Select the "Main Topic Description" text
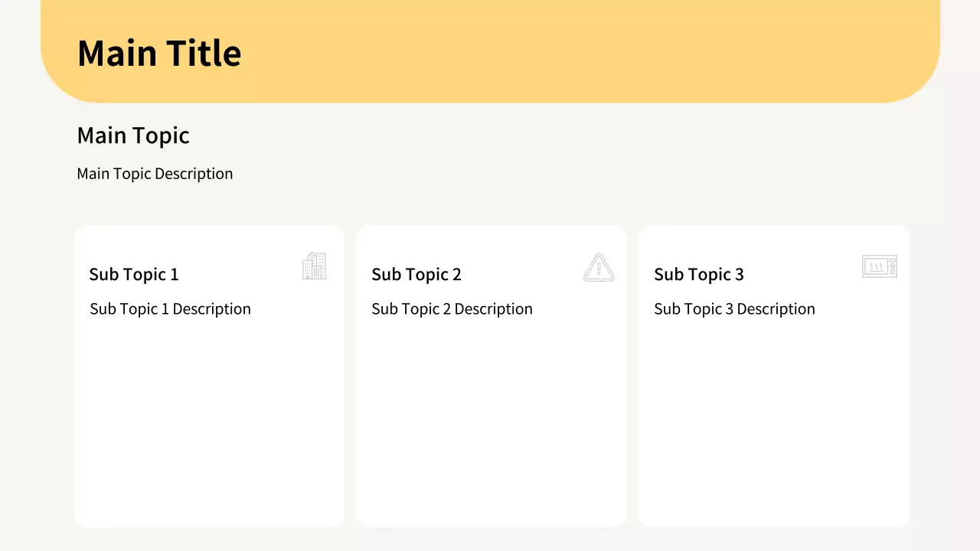This screenshot has height=551, width=980. [155, 174]
